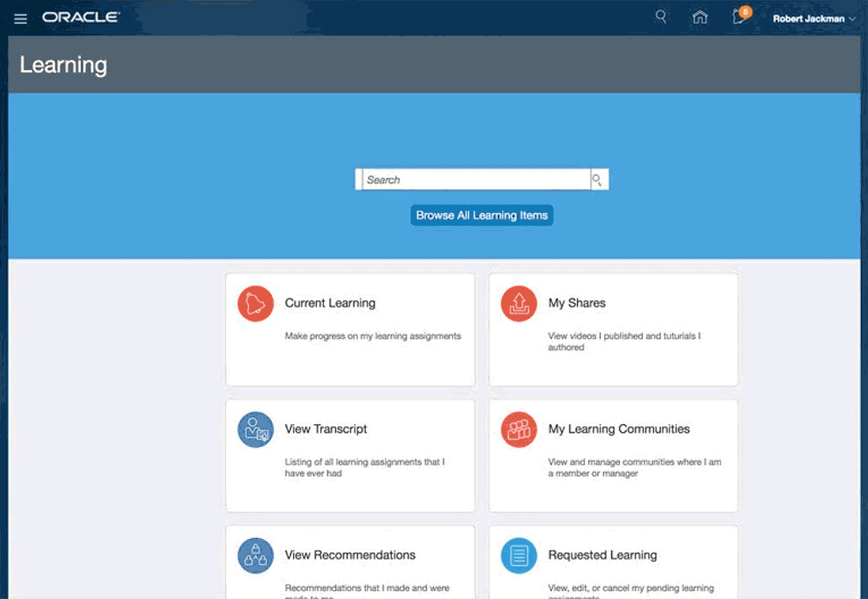Open My Learning Communities tile title
This screenshot has width=868, height=599.
click(x=618, y=429)
